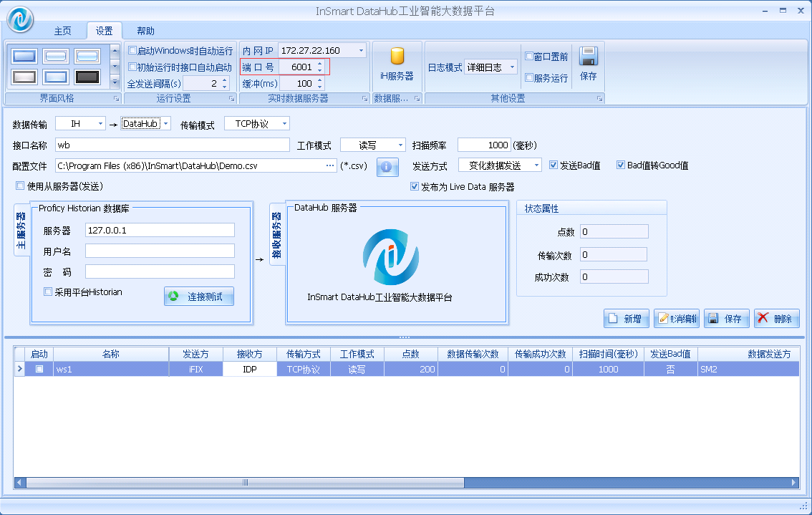Click the 新增 button

tap(626, 319)
